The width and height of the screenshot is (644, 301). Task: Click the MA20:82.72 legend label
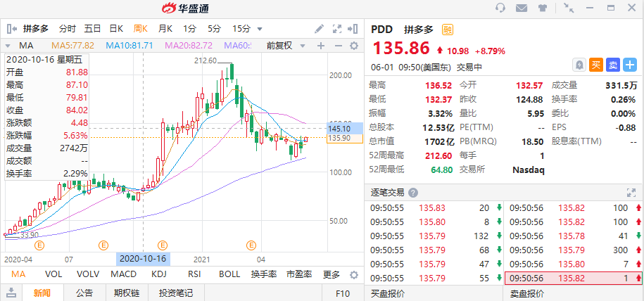pos(189,46)
